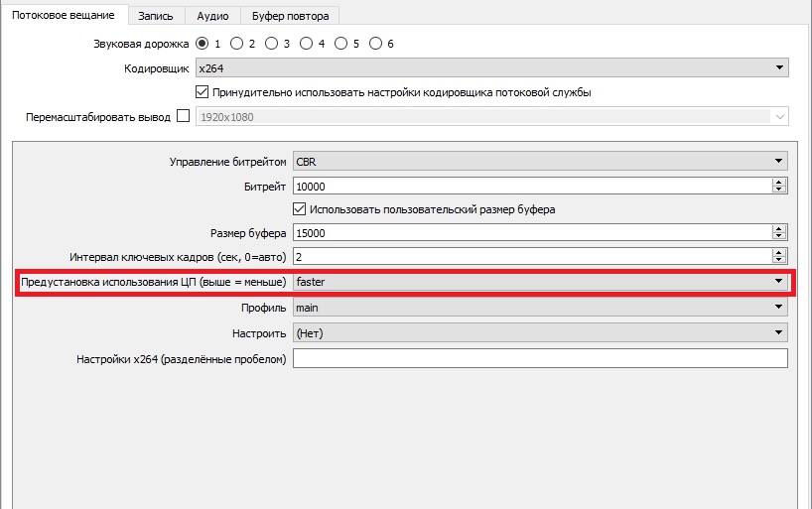Increase Размер буфера with up arrow
The image size is (812, 509).
coord(779,228)
